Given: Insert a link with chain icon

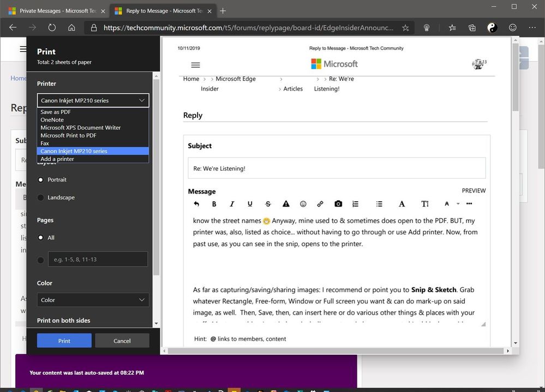Looking at the screenshot, I should (320, 204).
